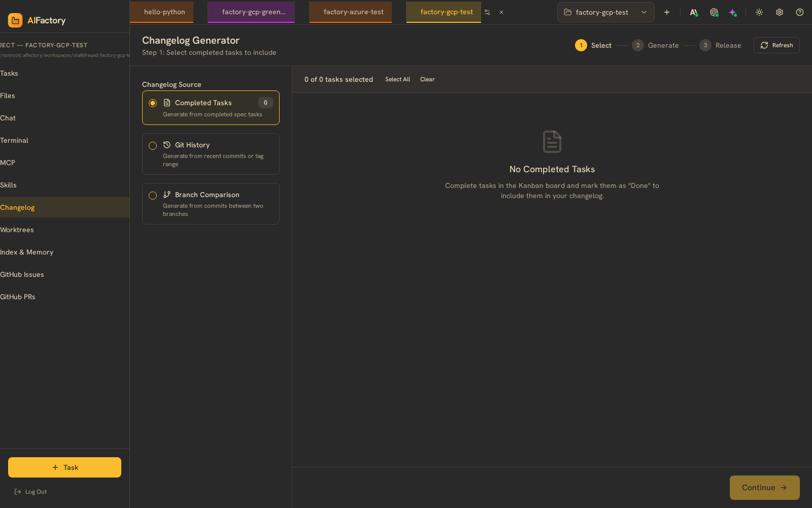Click Clear selection

pos(427,79)
